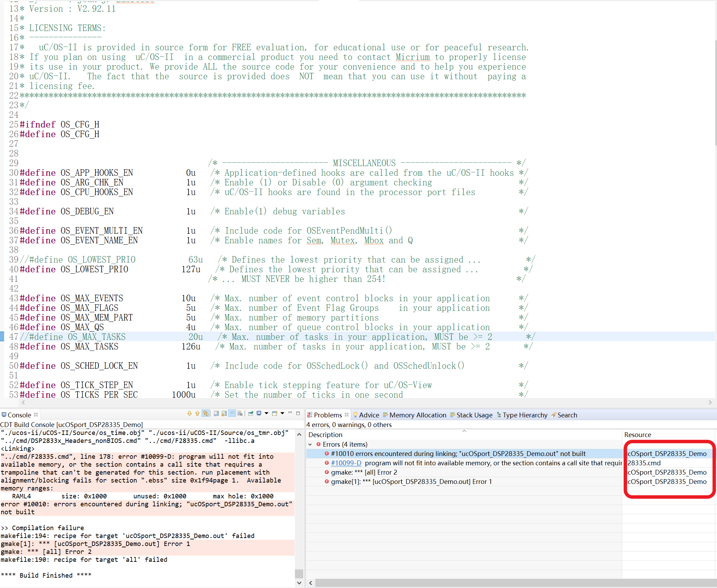The width and height of the screenshot is (717, 588).
Task: Click the blue marker beside line 47
Action: coord(2,336)
